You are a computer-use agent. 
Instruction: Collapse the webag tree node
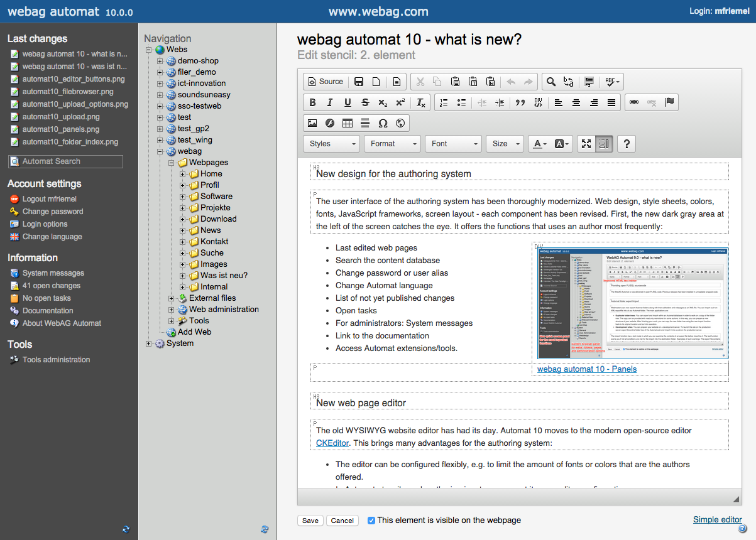(x=160, y=151)
